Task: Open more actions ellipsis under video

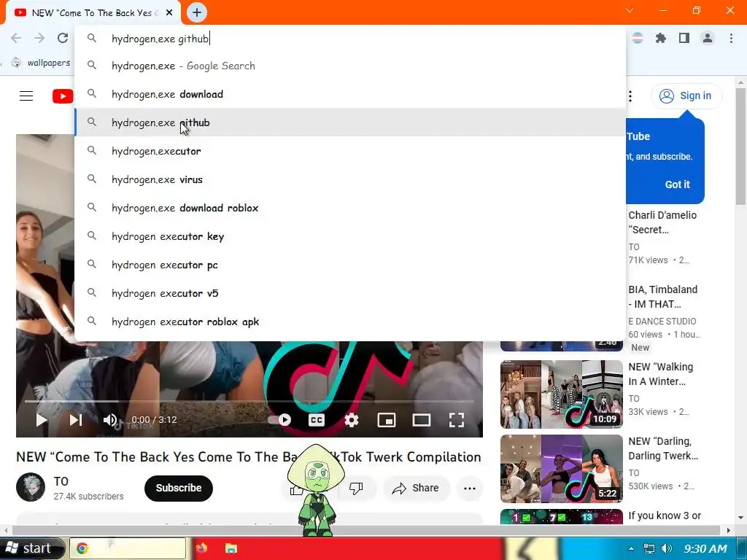Action: click(470, 488)
